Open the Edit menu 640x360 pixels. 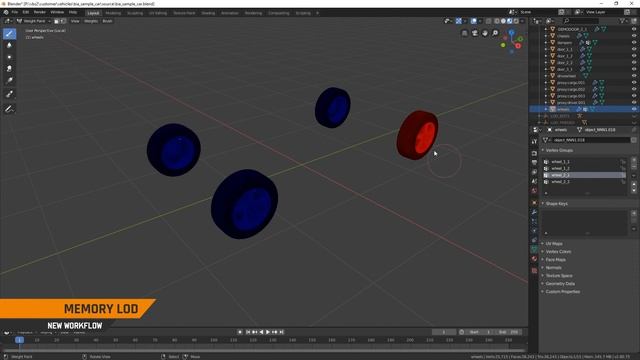tap(26, 12)
